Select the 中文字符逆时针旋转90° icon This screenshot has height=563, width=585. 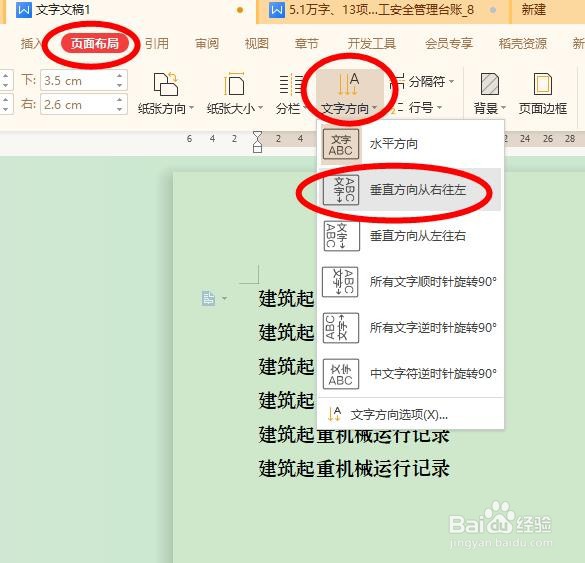[x=341, y=374]
